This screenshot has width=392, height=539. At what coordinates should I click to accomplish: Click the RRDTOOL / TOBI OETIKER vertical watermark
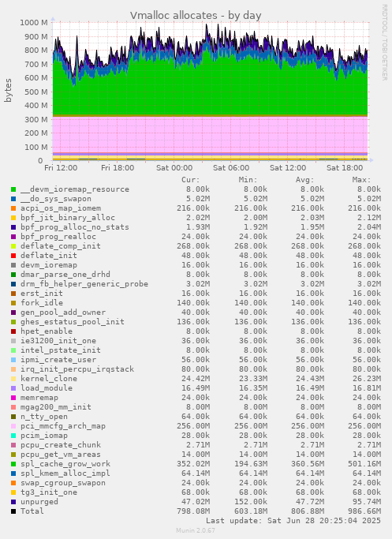pos(384,43)
